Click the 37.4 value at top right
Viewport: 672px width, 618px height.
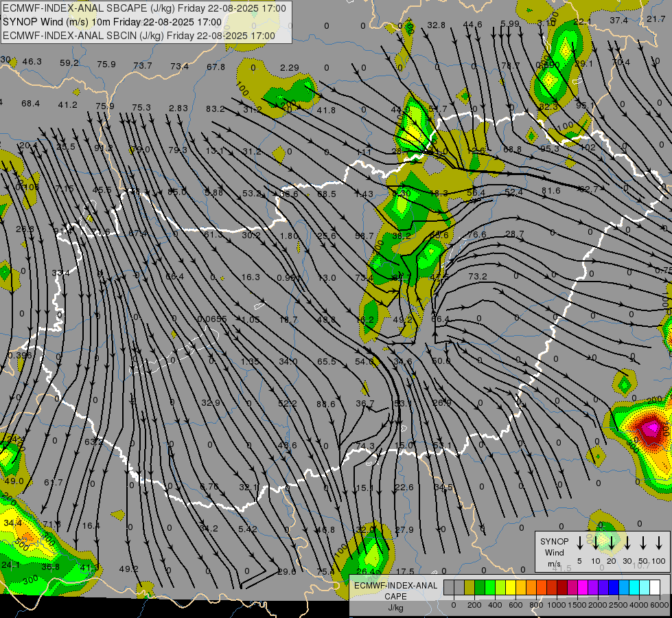(x=619, y=21)
